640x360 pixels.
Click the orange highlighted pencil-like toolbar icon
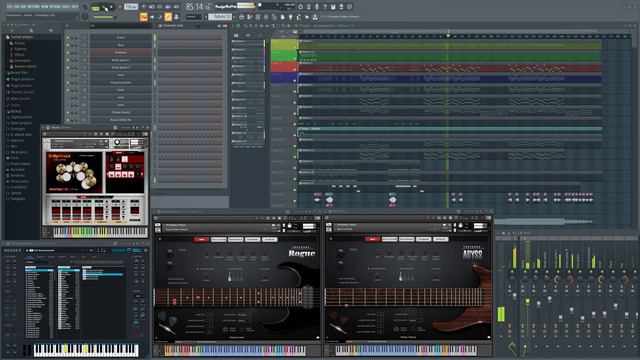click(x=168, y=17)
